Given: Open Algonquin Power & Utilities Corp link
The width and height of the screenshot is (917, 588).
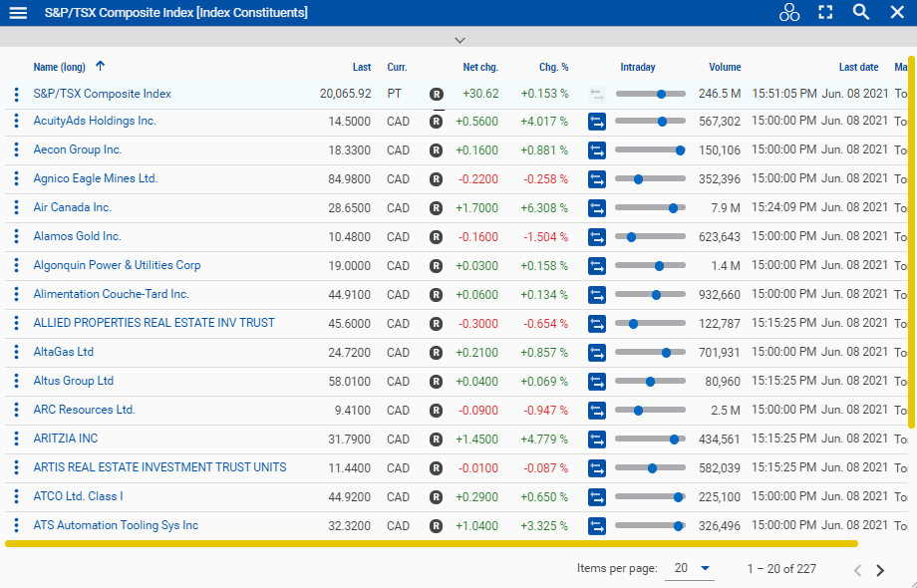Looking at the screenshot, I should pyautogui.click(x=117, y=265).
